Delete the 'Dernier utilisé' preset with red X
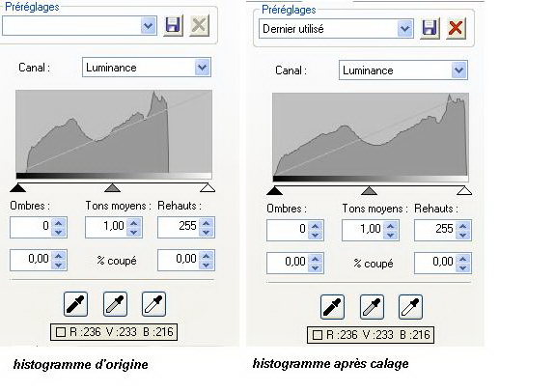Image resolution: width=555 pixels, height=392 pixels. tap(456, 28)
